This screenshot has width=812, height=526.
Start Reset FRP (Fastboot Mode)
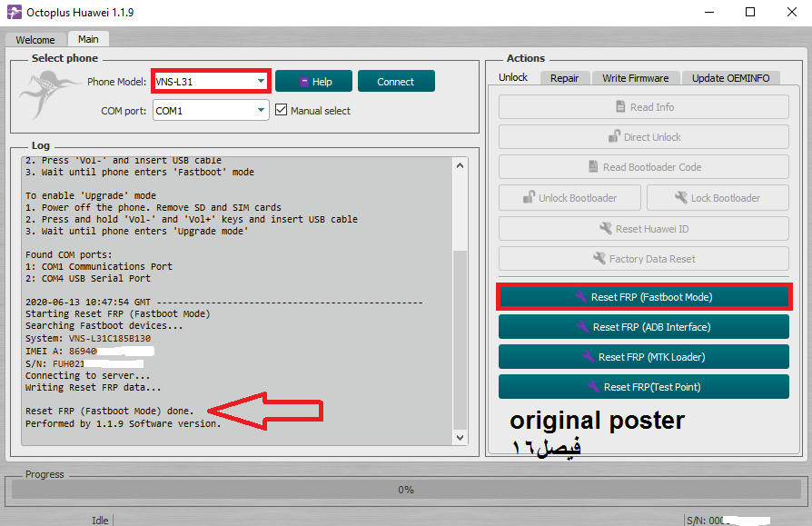644,297
